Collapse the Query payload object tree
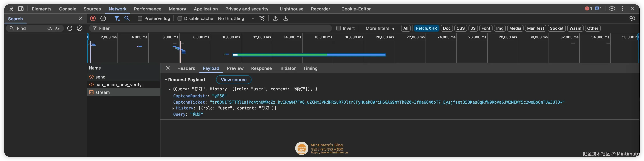Screen dimensions: 644x161 [169, 89]
